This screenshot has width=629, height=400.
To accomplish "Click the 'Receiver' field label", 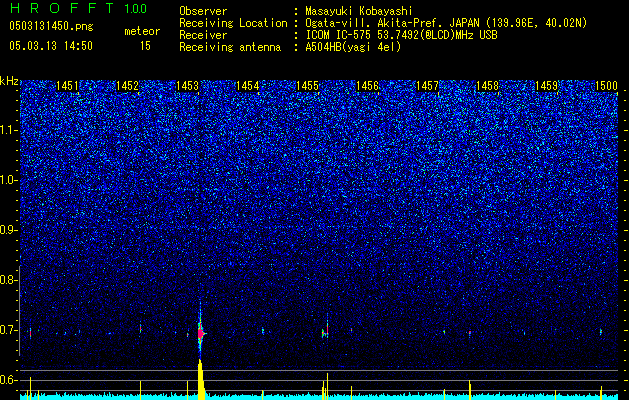I will (203, 35).
